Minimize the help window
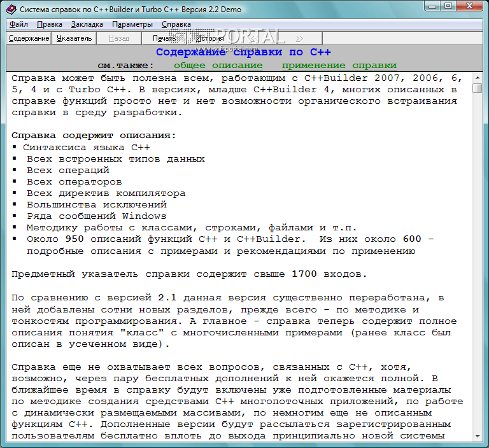 pyautogui.click(x=432, y=6)
